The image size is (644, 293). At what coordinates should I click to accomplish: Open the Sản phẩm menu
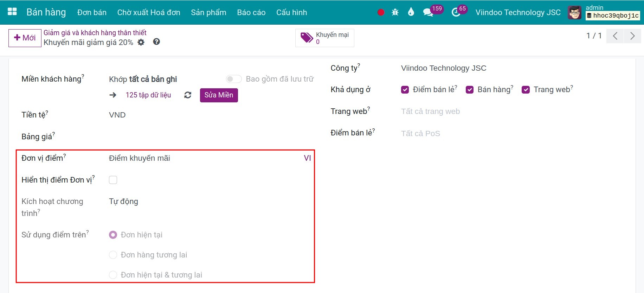[x=208, y=12]
